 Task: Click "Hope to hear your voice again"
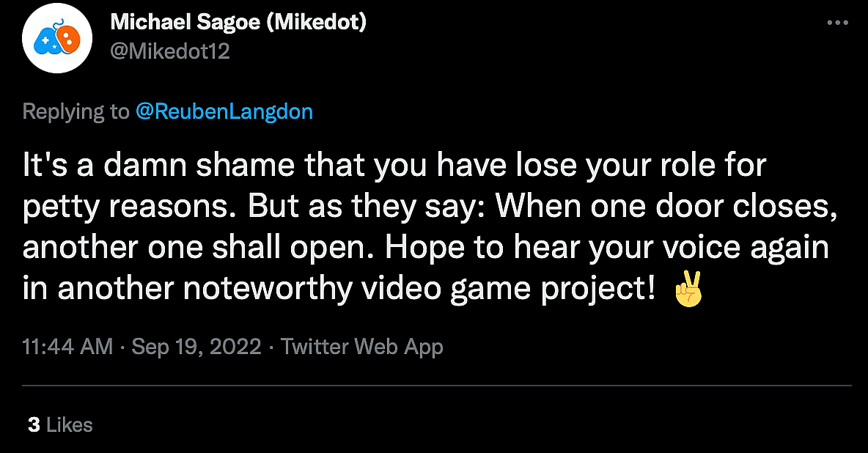pos(607,248)
